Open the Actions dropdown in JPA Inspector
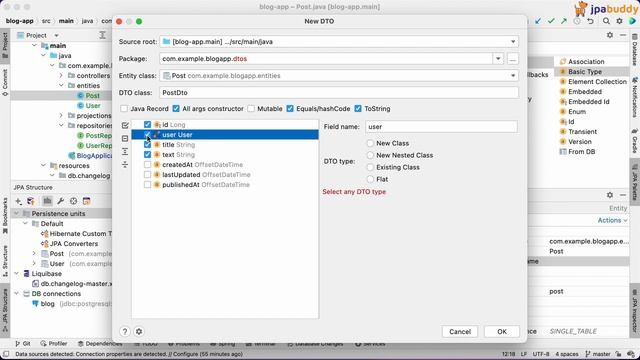 coord(612,220)
